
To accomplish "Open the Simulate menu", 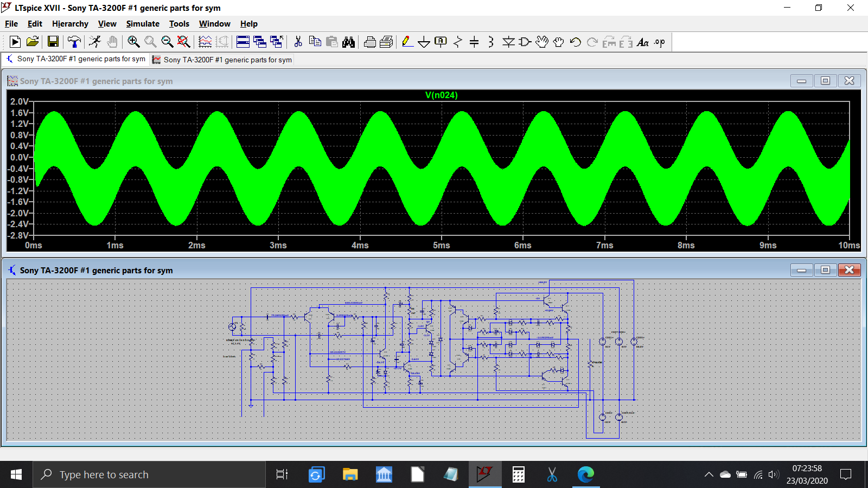I will pyautogui.click(x=143, y=23).
